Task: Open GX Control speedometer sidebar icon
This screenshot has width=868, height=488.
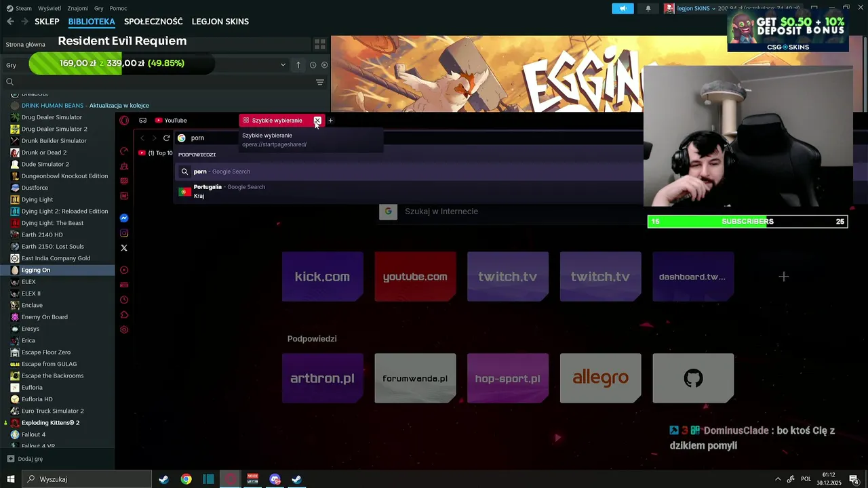Action: [124, 151]
